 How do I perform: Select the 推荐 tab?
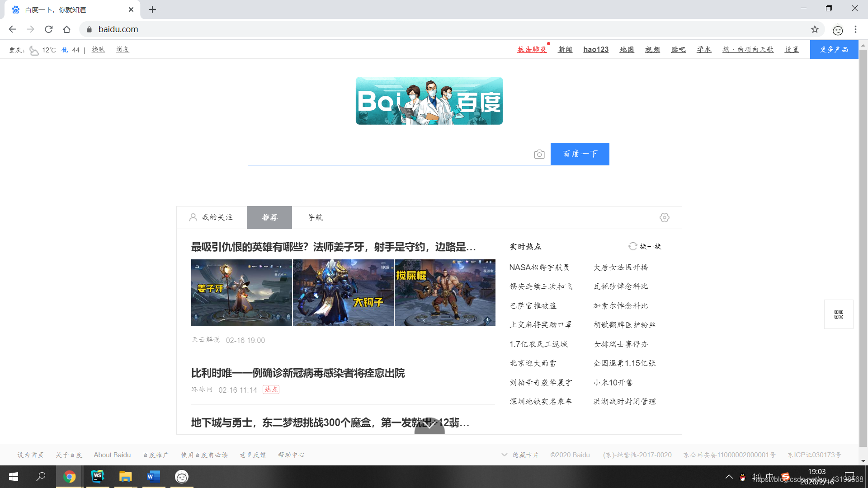coord(269,217)
